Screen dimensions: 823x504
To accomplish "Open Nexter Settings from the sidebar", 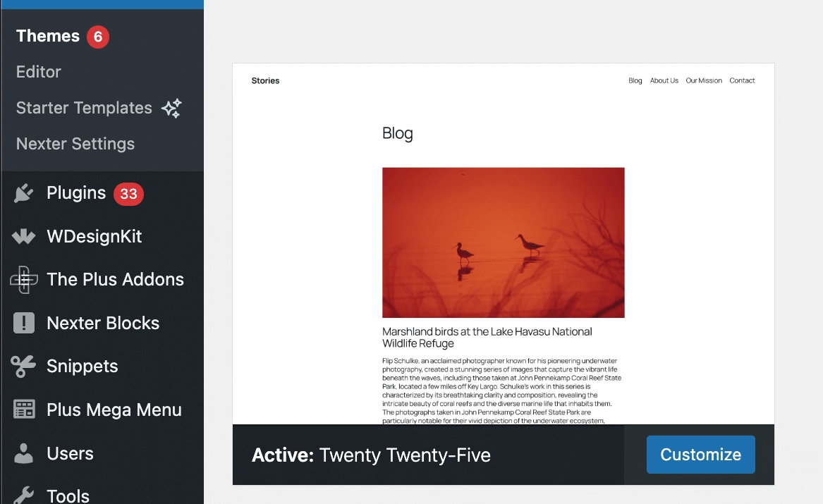I will (75, 144).
